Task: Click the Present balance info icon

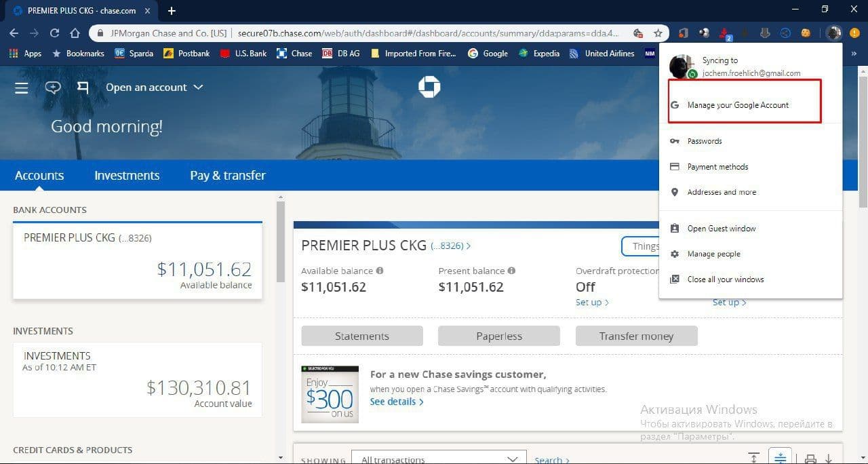Action: coord(511,271)
